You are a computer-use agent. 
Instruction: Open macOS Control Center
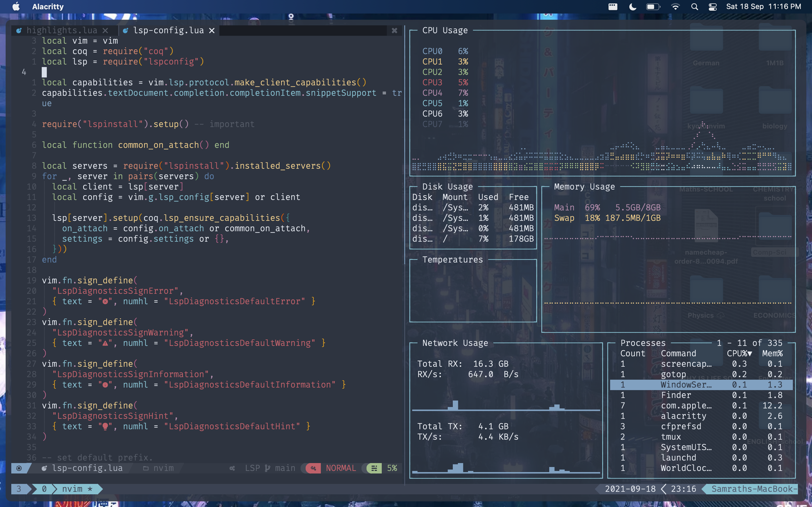(713, 7)
